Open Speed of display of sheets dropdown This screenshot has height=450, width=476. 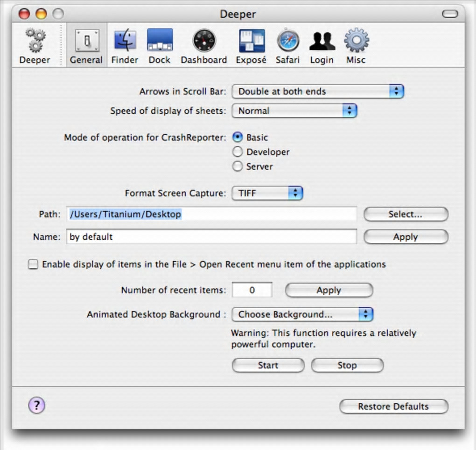294,111
